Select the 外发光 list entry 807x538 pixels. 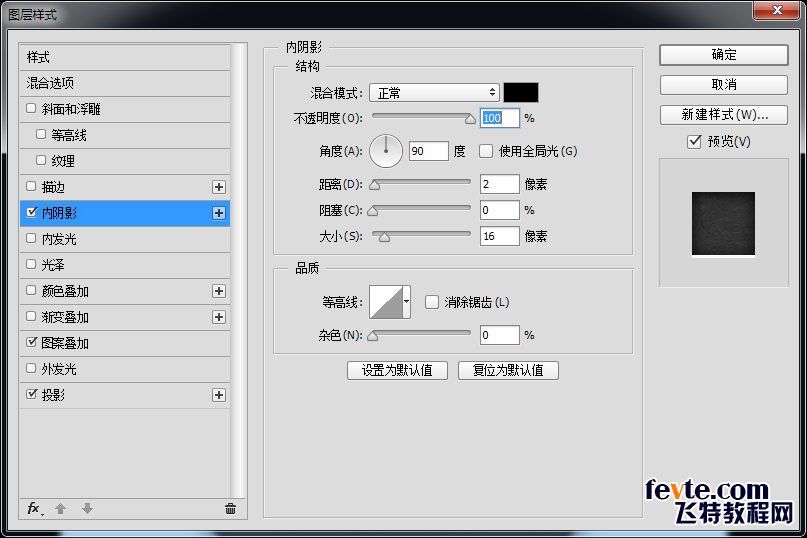(125, 369)
